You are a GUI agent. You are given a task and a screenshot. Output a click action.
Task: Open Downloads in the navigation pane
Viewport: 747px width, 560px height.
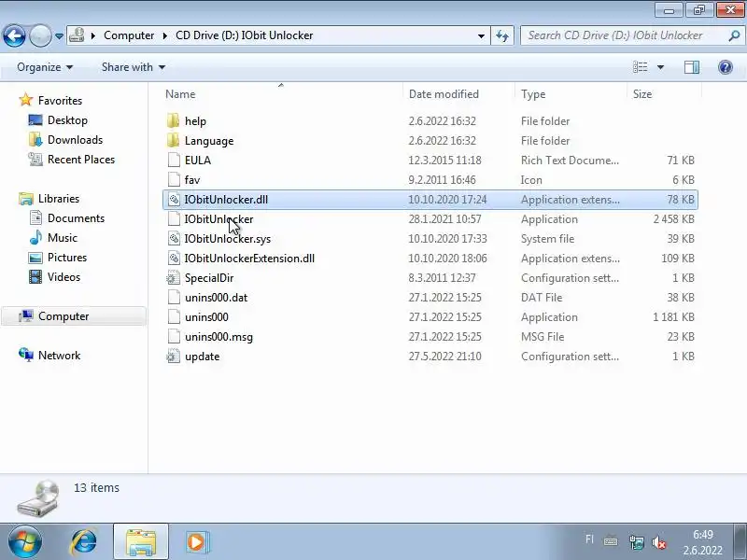(x=65, y=139)
